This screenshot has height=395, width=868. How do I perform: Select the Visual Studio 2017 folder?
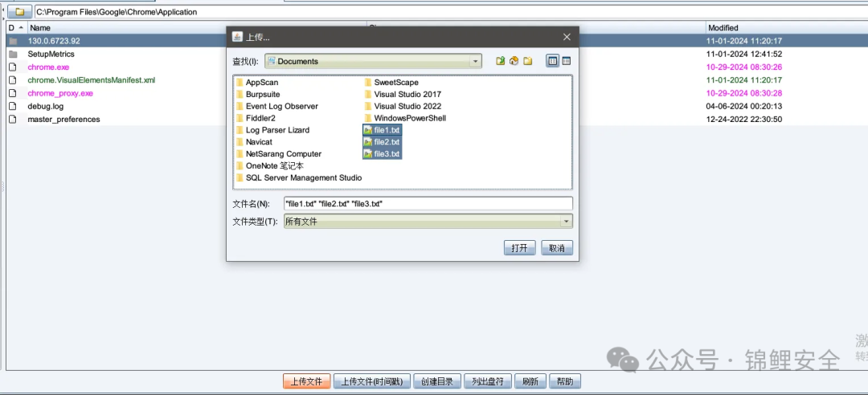coord(403,95)
